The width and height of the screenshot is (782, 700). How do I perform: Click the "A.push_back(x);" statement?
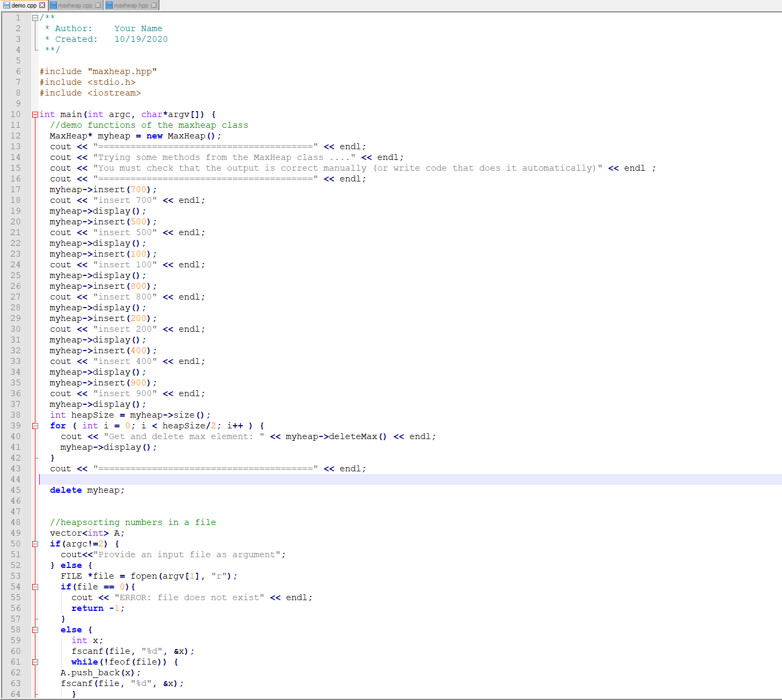tap(101, 673)
